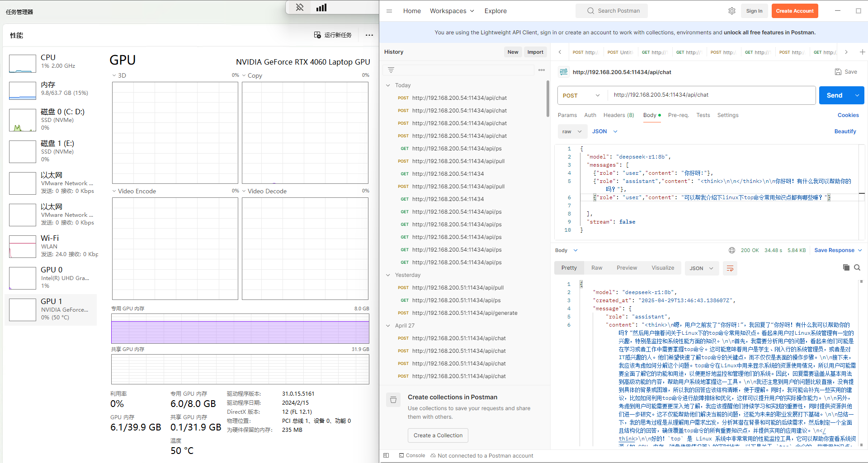Open Task Manager more options ellipsis
This screenshot has height=463, width=868.
[369, 35]
